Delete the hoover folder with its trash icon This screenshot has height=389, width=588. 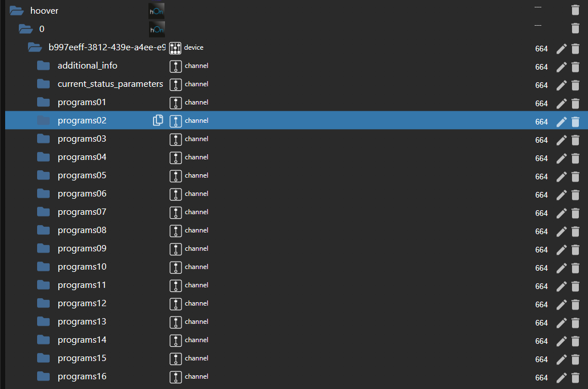(575, 9)
